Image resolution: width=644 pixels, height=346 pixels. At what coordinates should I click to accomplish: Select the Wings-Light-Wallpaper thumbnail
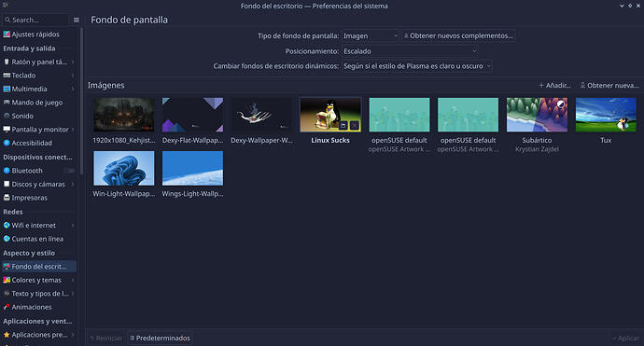[192, 168]
